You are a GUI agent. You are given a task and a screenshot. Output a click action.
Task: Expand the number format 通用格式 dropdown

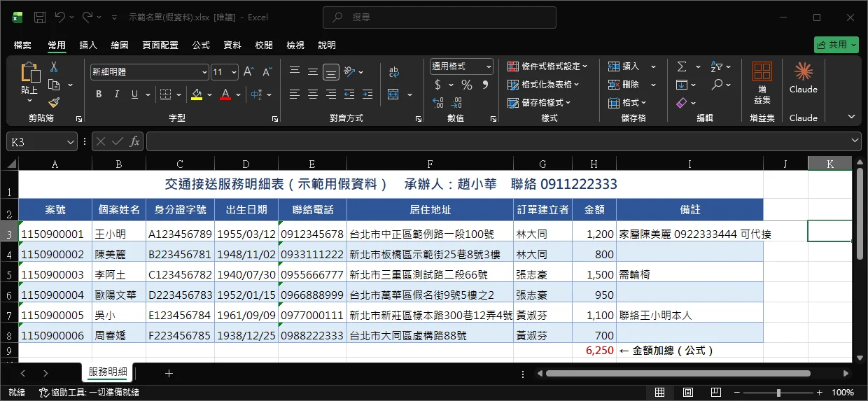click(x=489, y=66)
